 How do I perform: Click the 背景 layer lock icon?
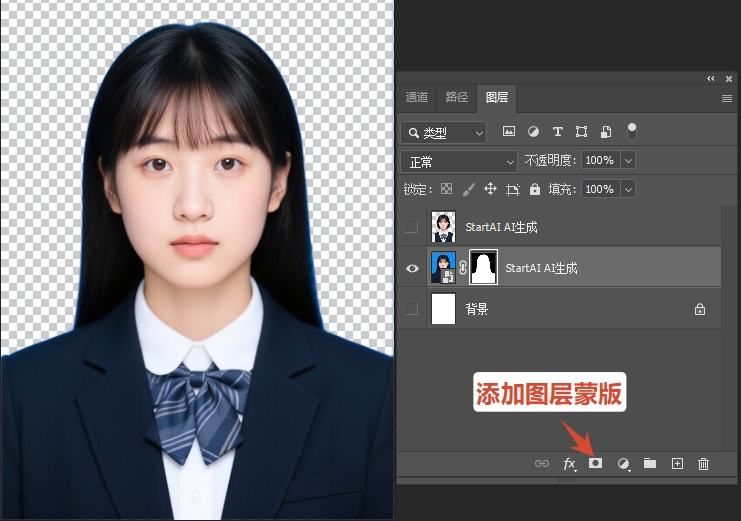[x=700, y=309]
